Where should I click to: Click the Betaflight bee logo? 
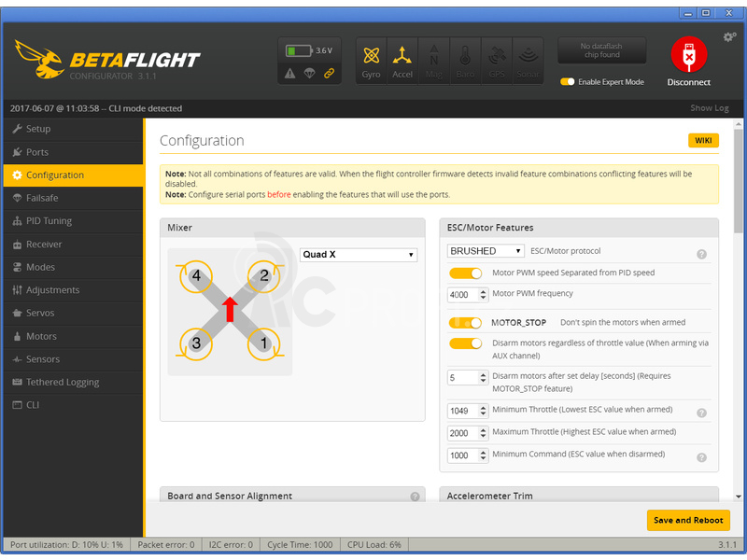tap(39, 60)
